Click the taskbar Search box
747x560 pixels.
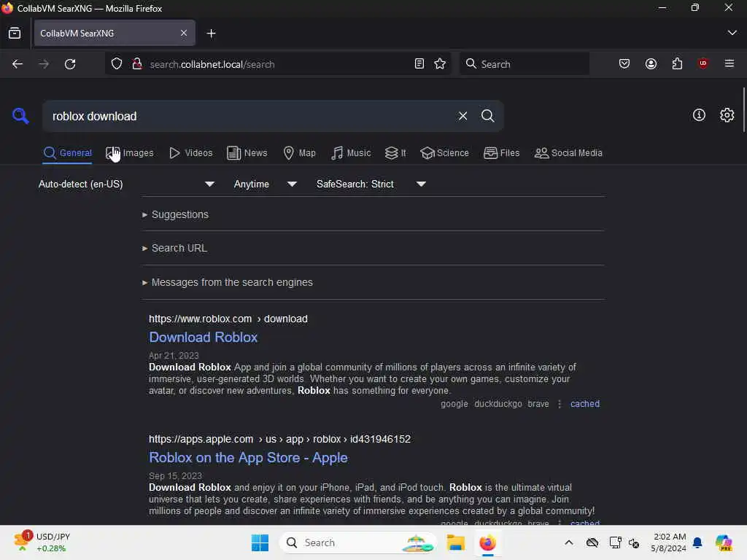pos(358,542)
